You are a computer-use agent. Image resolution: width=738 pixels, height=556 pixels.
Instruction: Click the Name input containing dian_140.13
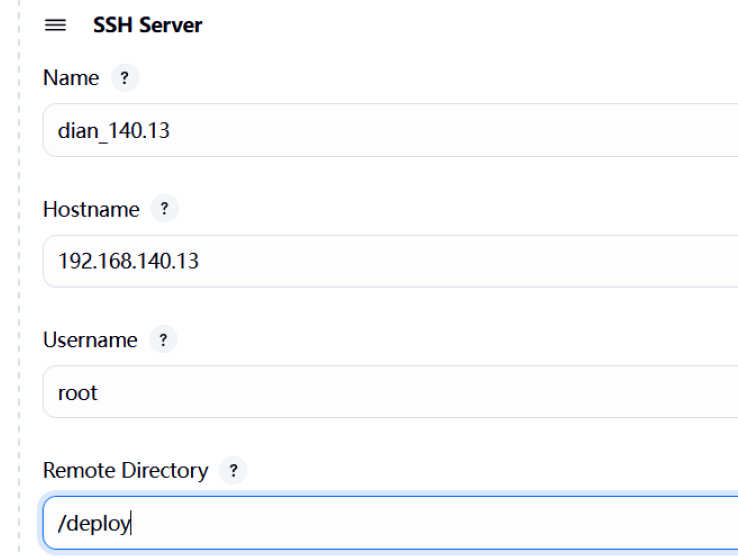pos(390,130)
